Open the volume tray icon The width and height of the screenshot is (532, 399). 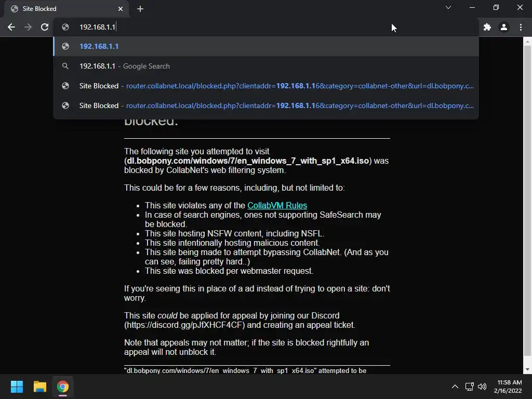482,387
